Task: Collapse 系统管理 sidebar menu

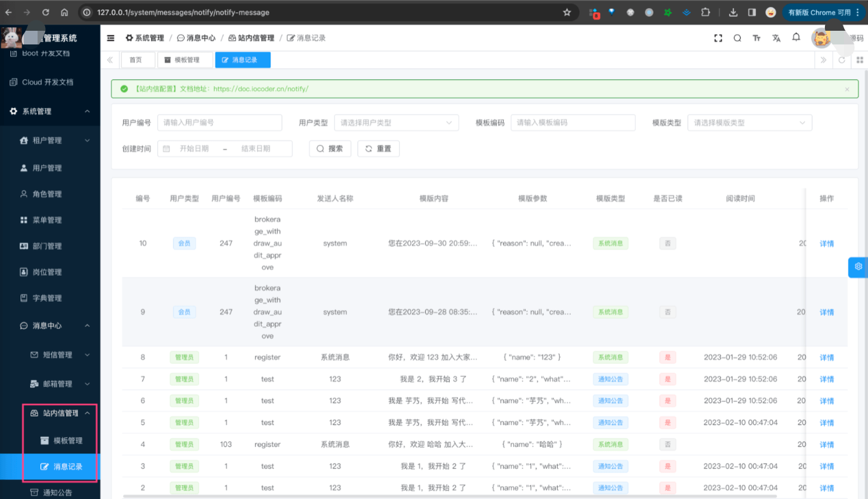Action: point(50,111)
